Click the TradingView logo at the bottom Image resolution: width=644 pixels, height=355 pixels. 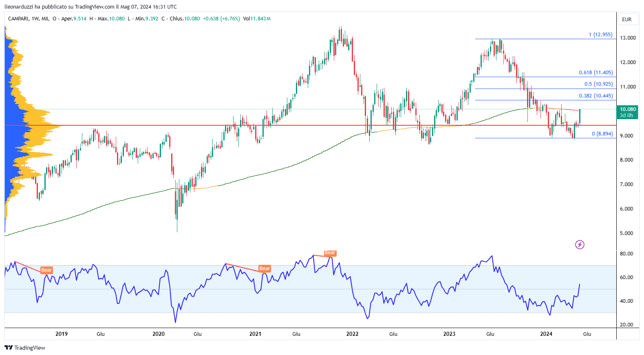pyautogui.click(x=25, y=348)
